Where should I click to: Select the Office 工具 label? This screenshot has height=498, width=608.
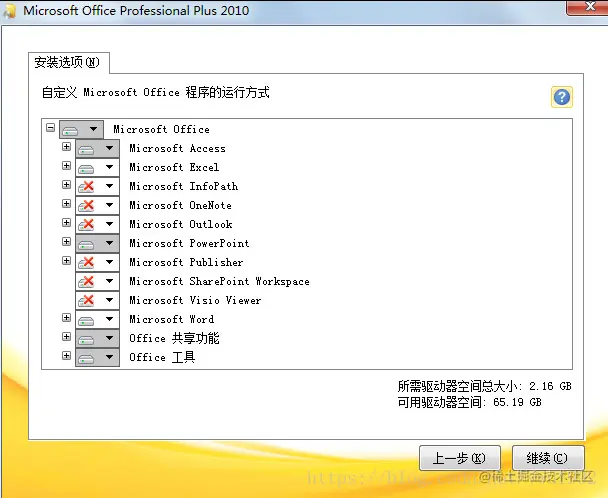point(162,357)
